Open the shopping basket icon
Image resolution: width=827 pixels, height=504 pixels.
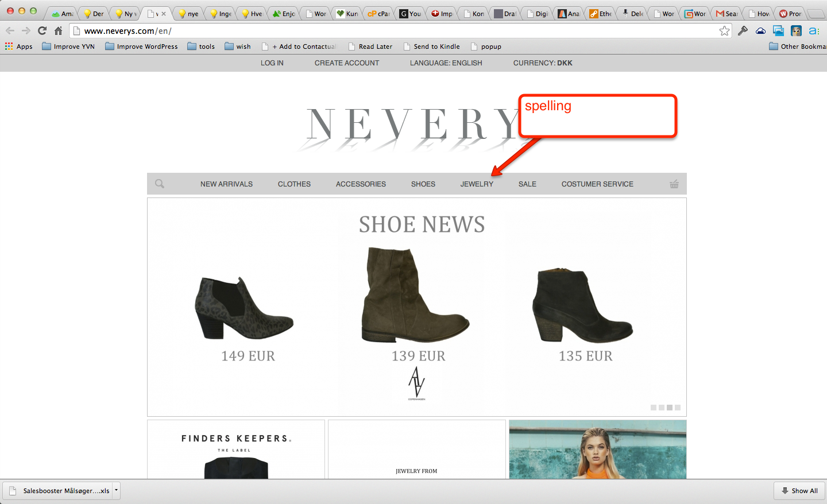pyautogui.click(x=674, y=184)
